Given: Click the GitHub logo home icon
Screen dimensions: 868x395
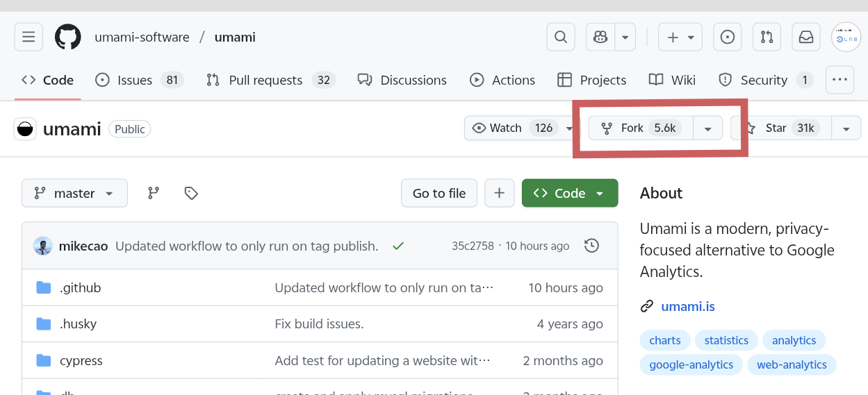Looking at the screenshot, I should click(x=68, y=37).
